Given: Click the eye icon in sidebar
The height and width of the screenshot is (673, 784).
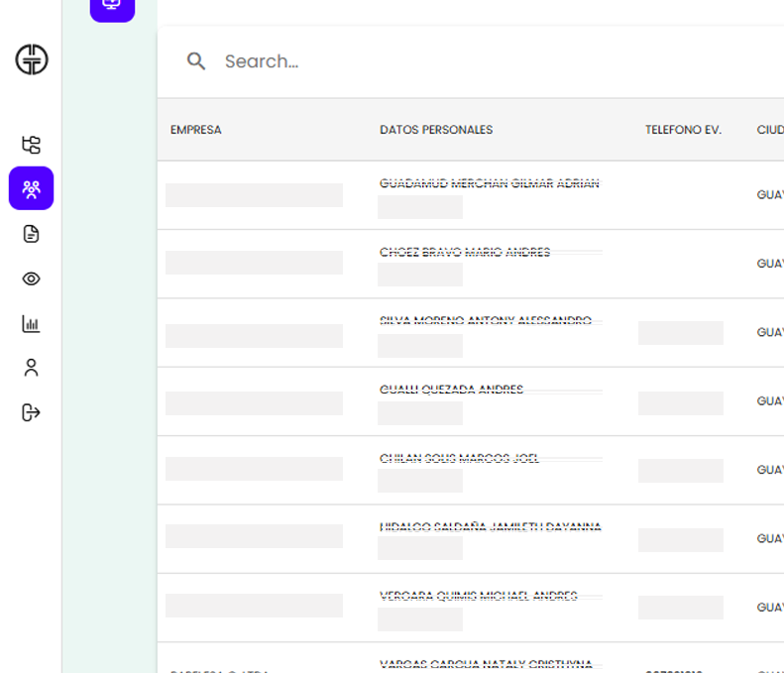Looking at the screenshot, I should [x=32, y=279].
